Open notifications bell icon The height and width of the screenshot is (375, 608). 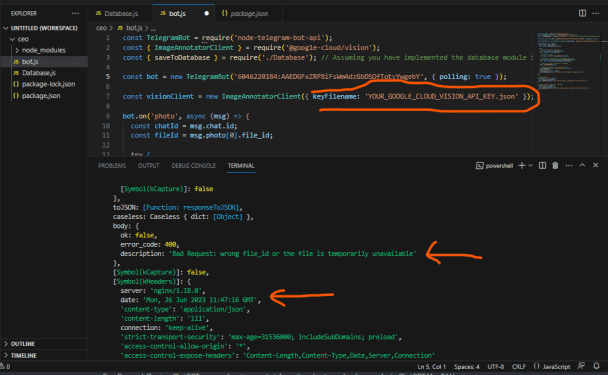tap(596, 366)
